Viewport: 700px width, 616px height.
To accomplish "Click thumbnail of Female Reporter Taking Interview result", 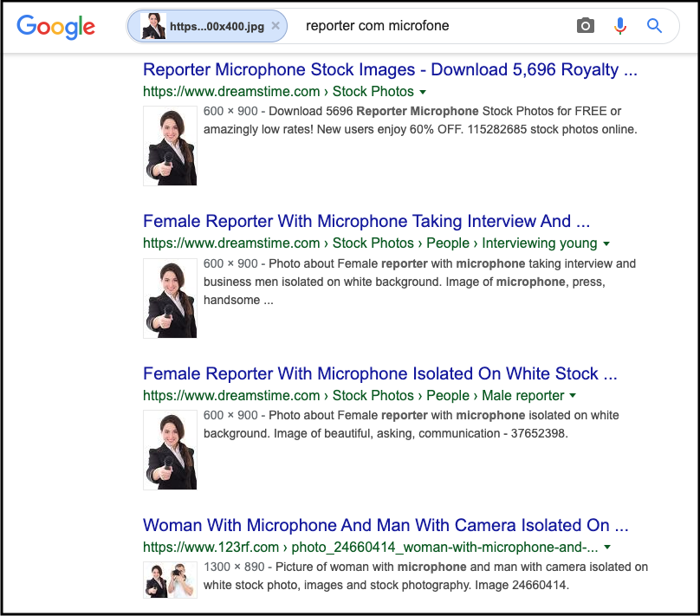I will pos(170,299).
